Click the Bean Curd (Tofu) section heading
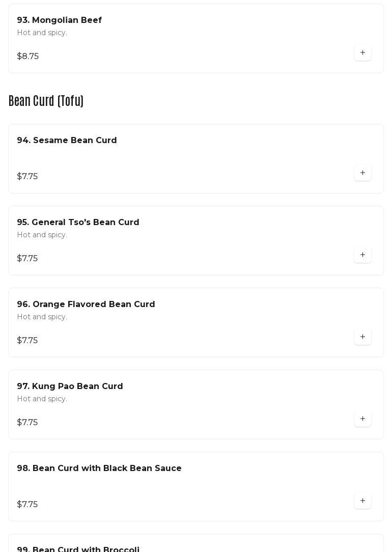Screen dimensions: 392x552 46,101
